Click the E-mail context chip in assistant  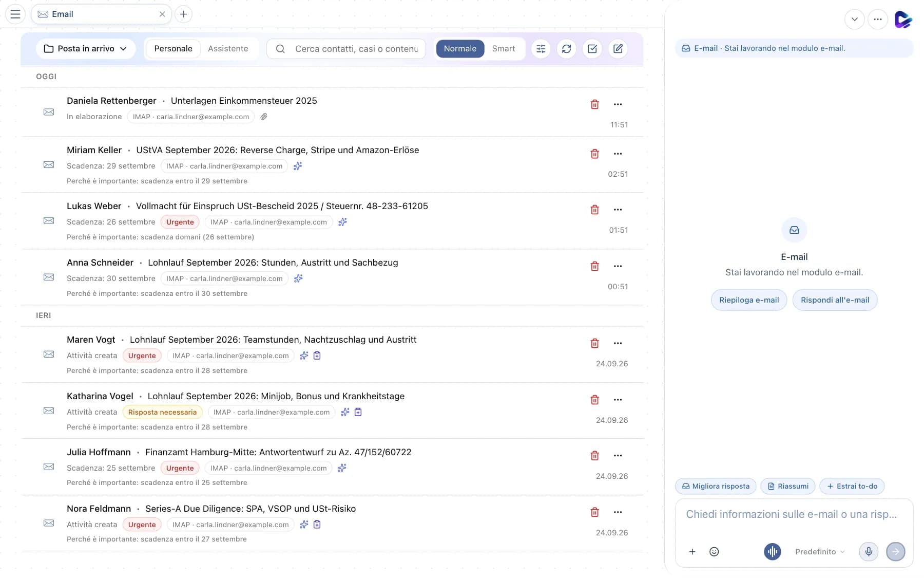(x=794, y=48)
